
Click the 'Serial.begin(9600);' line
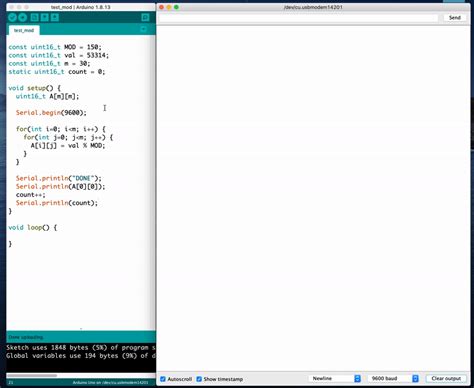(x=51, y=113)
